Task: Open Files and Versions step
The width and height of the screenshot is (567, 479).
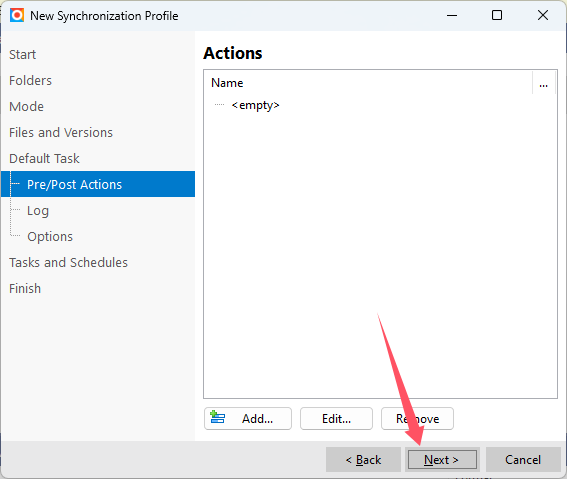Action: tap(61, 133)
